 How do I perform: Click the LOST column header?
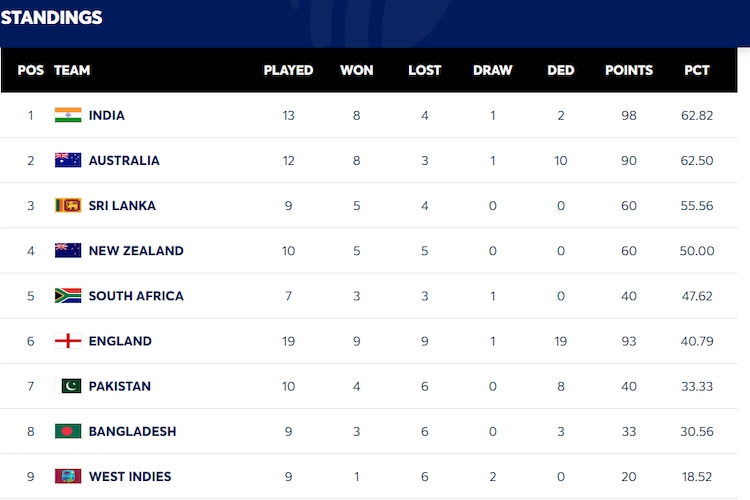click(425, 70)
